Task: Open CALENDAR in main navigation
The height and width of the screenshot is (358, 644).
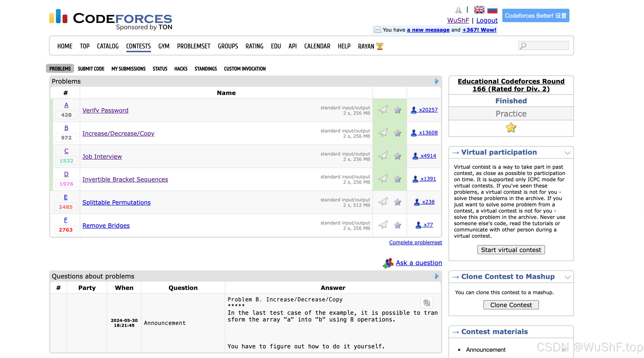Action: coord(317,46)
